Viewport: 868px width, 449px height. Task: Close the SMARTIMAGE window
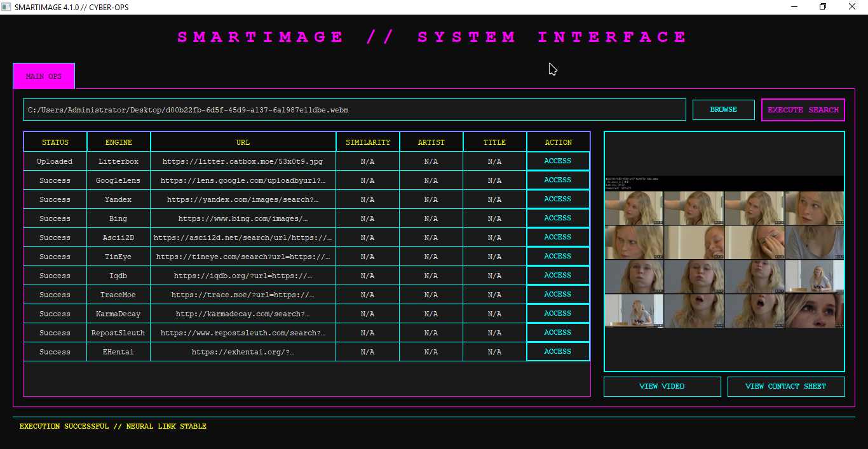point(853,6)
